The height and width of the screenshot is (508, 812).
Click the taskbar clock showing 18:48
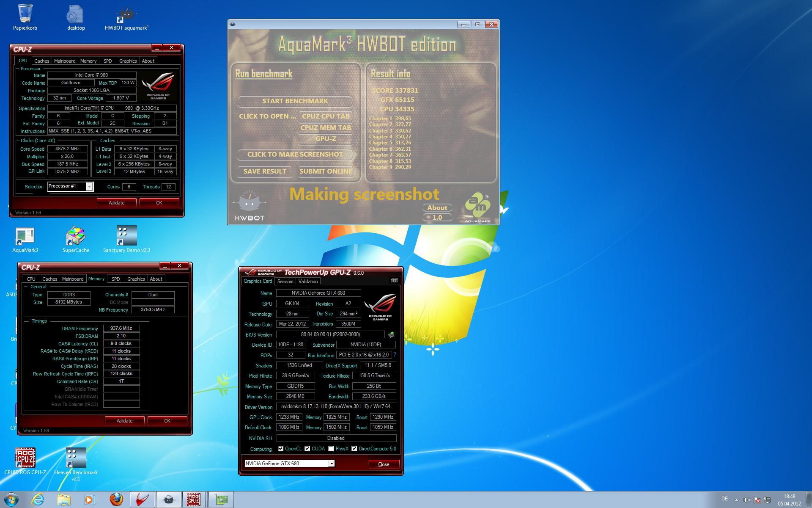pos(789,500)
